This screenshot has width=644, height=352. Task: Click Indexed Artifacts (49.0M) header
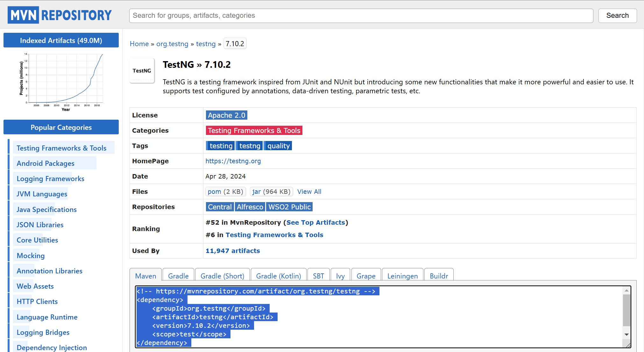click(61, 40)
